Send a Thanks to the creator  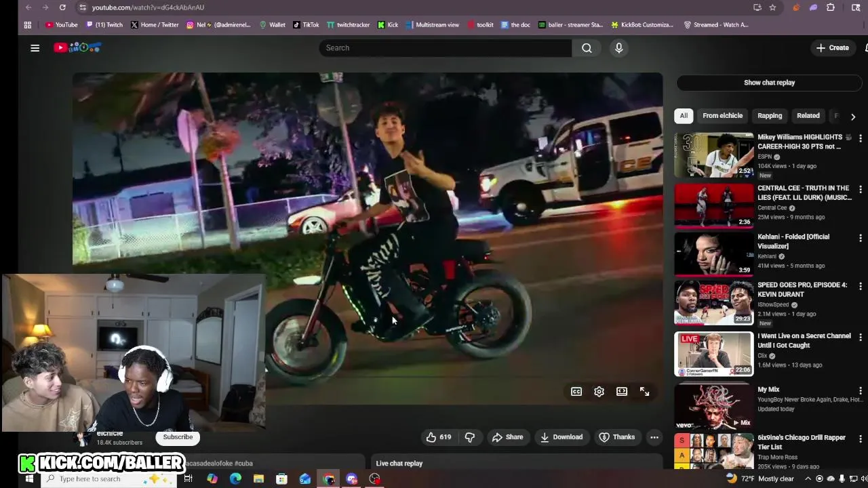[x=617, y=437]
